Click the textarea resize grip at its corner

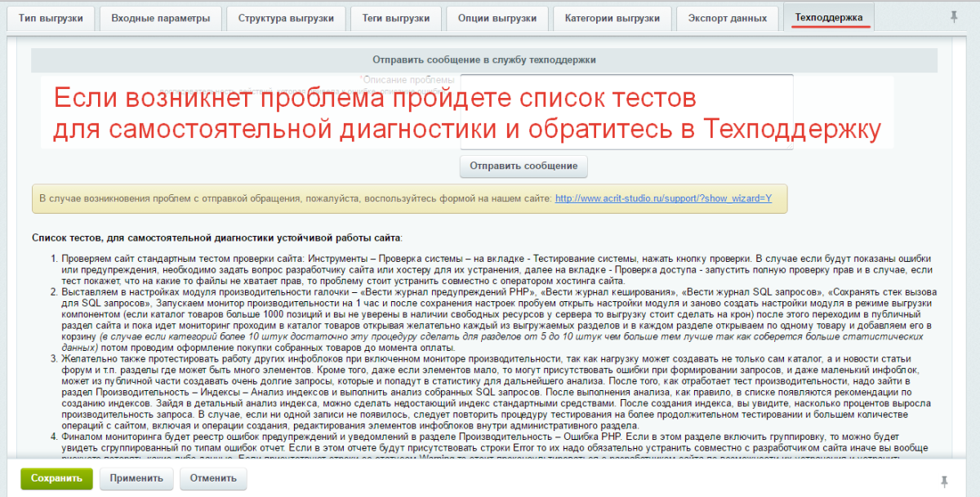[789, 145]
